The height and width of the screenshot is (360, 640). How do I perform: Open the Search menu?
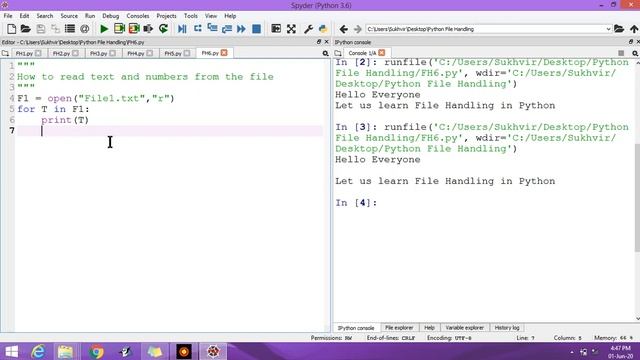pyautogui.click(x=44, y=16)
